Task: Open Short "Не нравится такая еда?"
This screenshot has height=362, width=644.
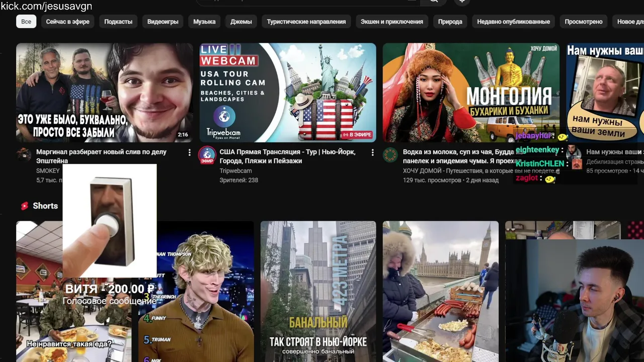Action: pyautogui.click(x=74, y=292)
